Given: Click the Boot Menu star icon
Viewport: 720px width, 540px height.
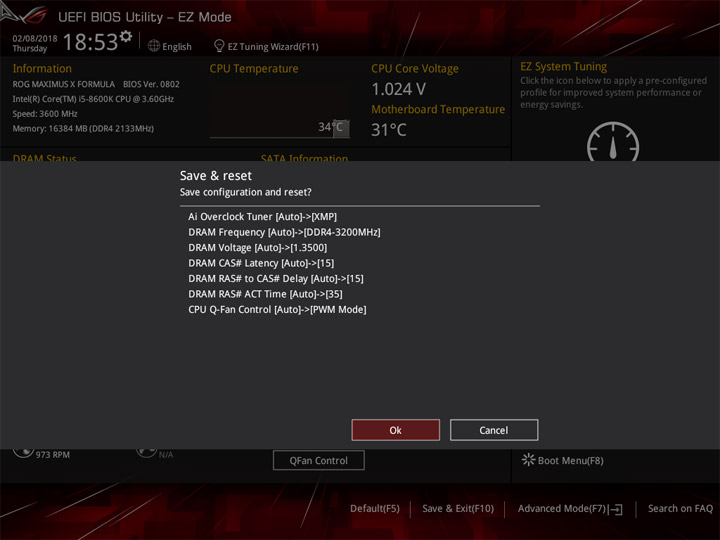Looking at the screenshot, I should [528, 460].
